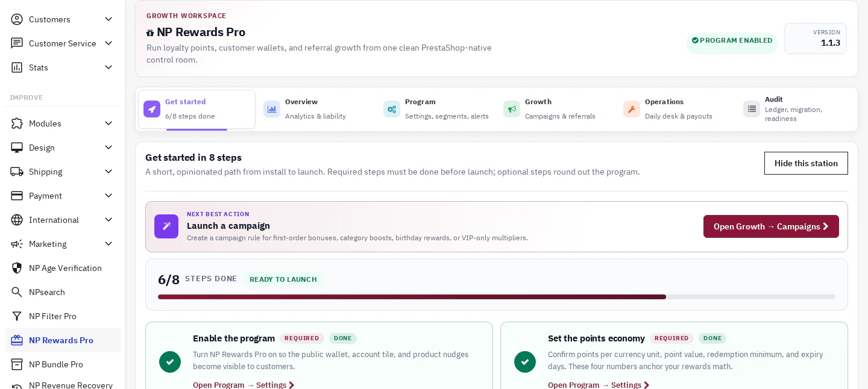Switch to the Get started tab
This screenshot has width=868, height=389.
click(197, 109)
